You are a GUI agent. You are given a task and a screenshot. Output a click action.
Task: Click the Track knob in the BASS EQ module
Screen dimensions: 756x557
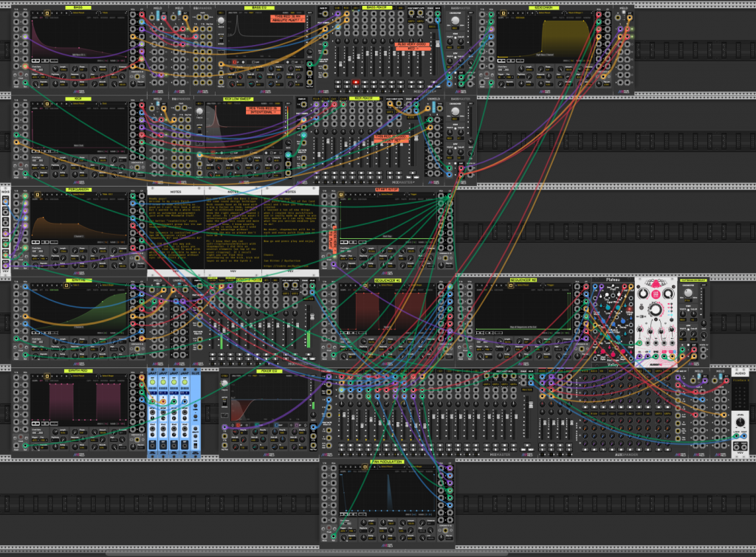(221, 21)
